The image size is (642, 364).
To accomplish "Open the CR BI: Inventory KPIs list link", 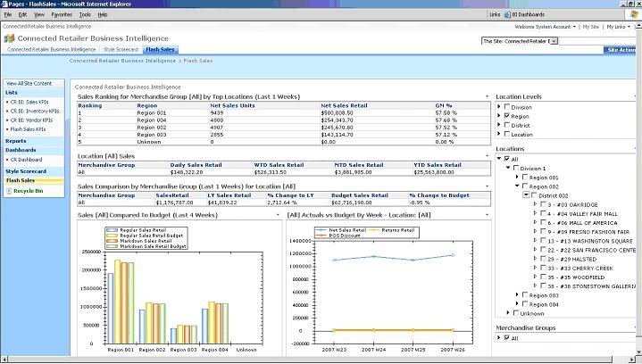I will pos(34,111).
